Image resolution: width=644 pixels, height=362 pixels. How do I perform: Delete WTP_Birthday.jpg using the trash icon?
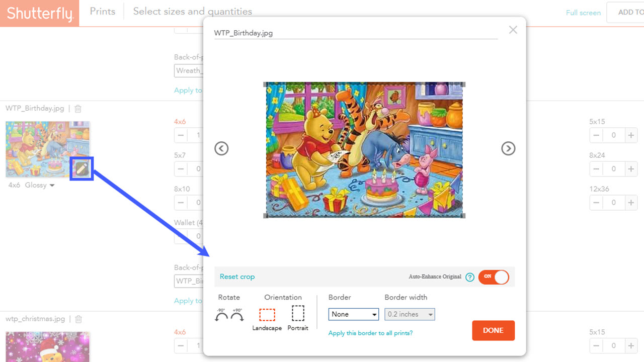78,108
